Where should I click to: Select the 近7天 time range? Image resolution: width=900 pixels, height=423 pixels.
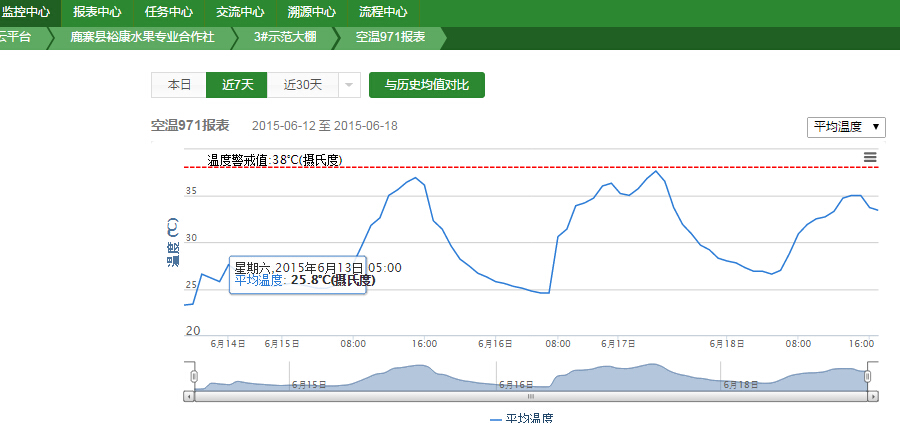pos(237,85)
